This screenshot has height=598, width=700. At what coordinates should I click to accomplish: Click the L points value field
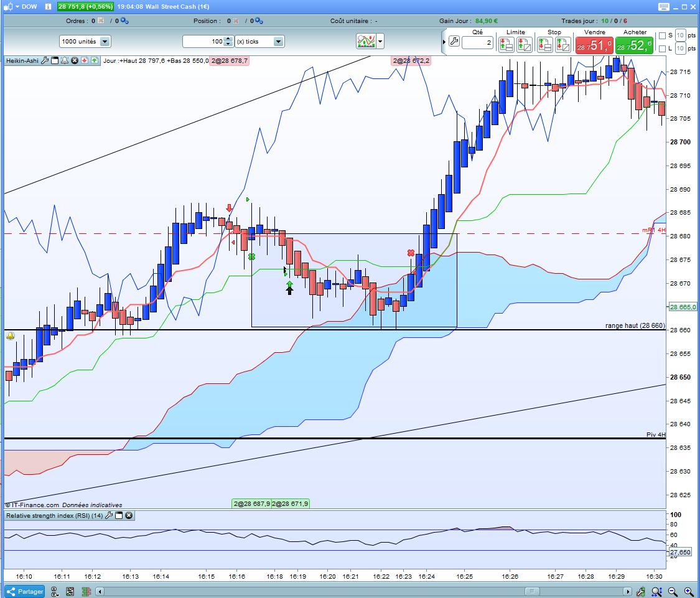tap(680, 49)
